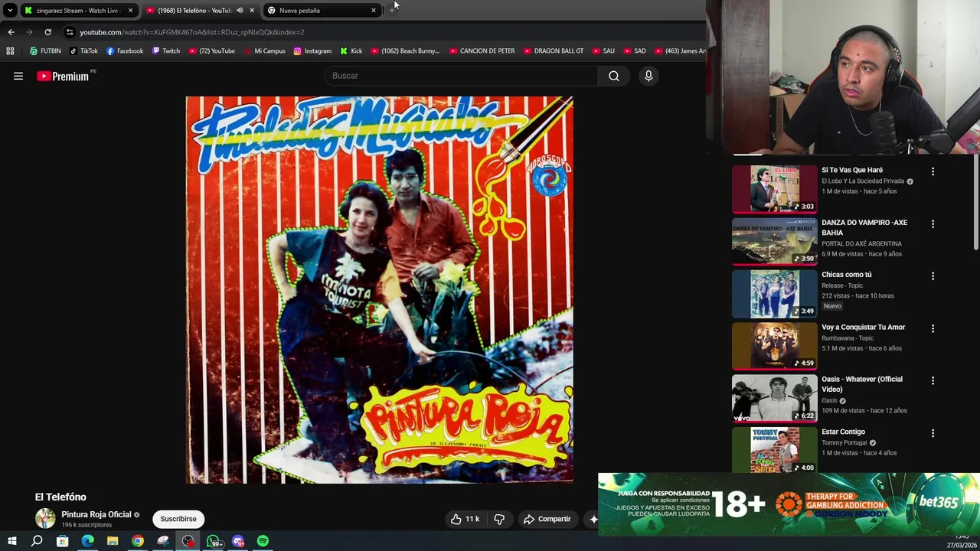The image size is (980, 551).
Task: Open the YouTube guide hamburger menu
Action: (18, 76)
